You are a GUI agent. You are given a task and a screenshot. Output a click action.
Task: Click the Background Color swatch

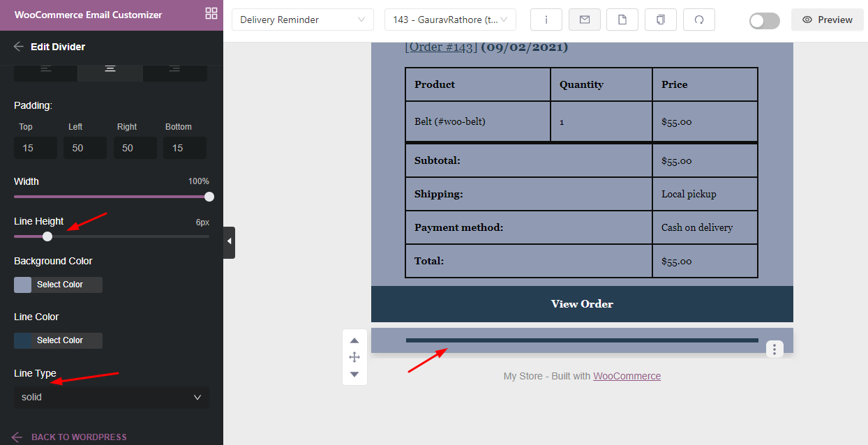pyautogui.click(x=23, y=285)
